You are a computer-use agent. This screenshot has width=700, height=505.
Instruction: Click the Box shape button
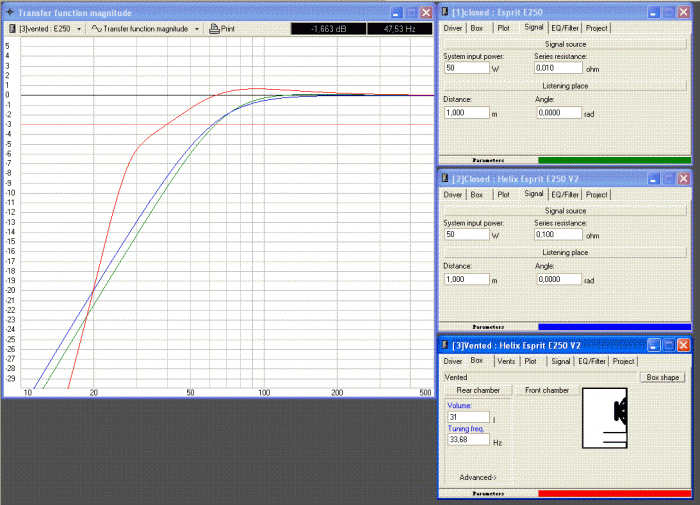(x=665, y=377)
